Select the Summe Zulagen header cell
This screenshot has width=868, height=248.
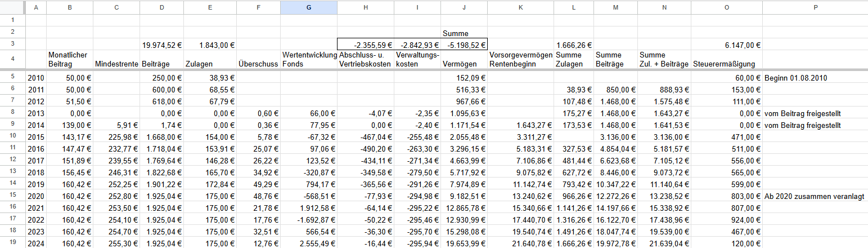point(574,60)
